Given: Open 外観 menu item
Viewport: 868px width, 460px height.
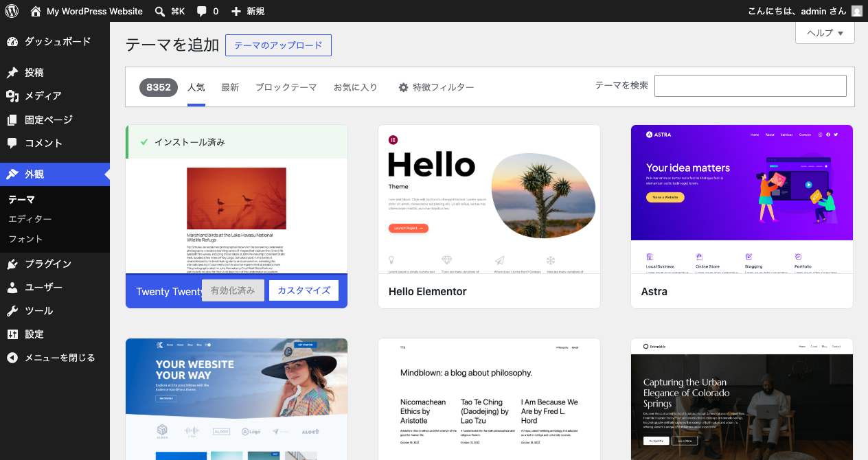Looking at the screenshot, I should pos(55,174).
